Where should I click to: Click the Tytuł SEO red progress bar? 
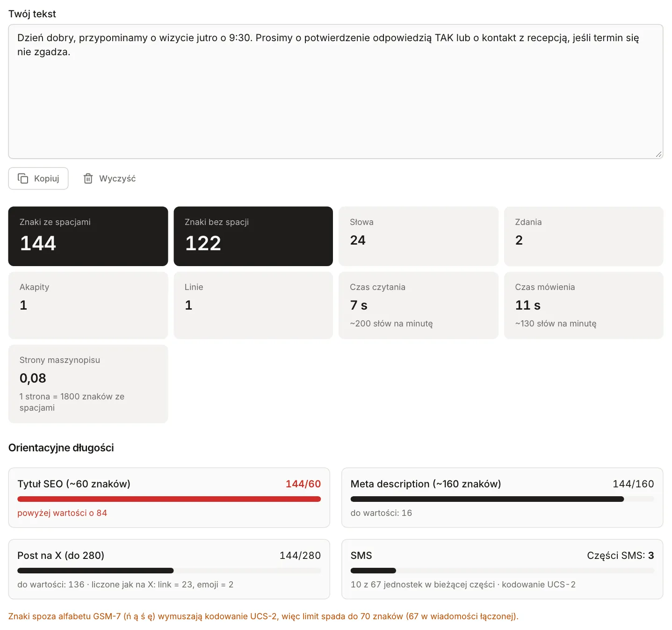point(169,499)
